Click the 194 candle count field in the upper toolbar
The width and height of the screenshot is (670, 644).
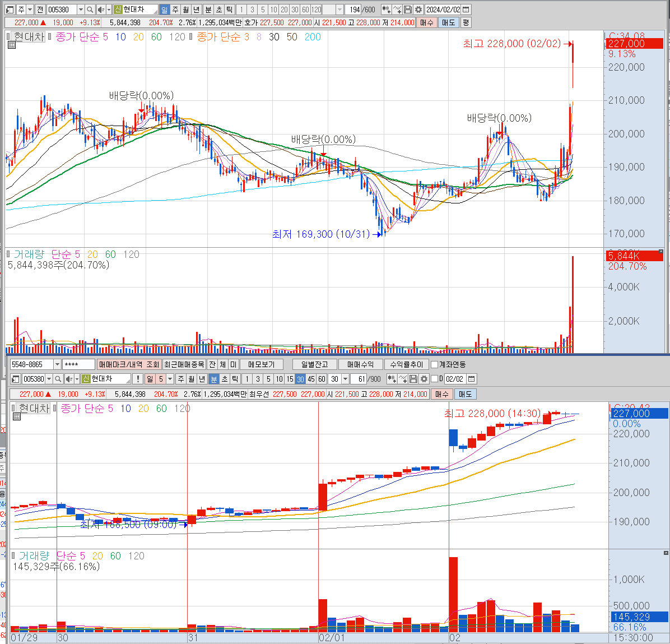[353, 10]
